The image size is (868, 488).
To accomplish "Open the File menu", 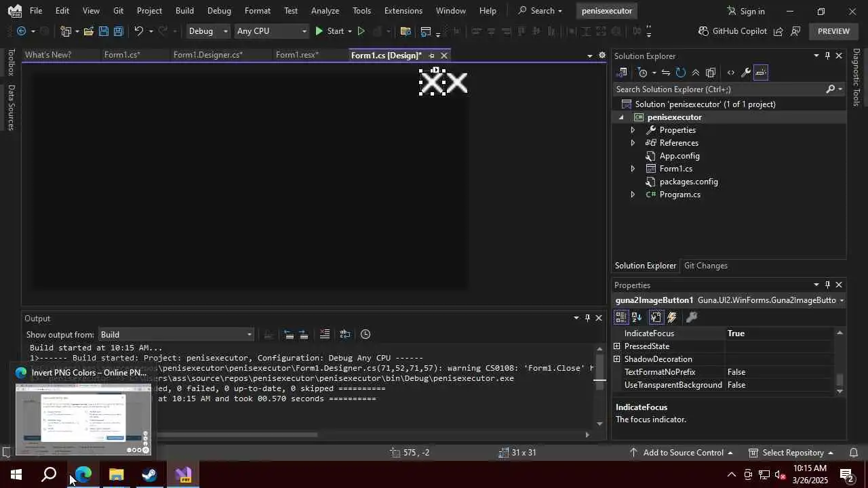I will pyautogui.click(x=36, y=11).
